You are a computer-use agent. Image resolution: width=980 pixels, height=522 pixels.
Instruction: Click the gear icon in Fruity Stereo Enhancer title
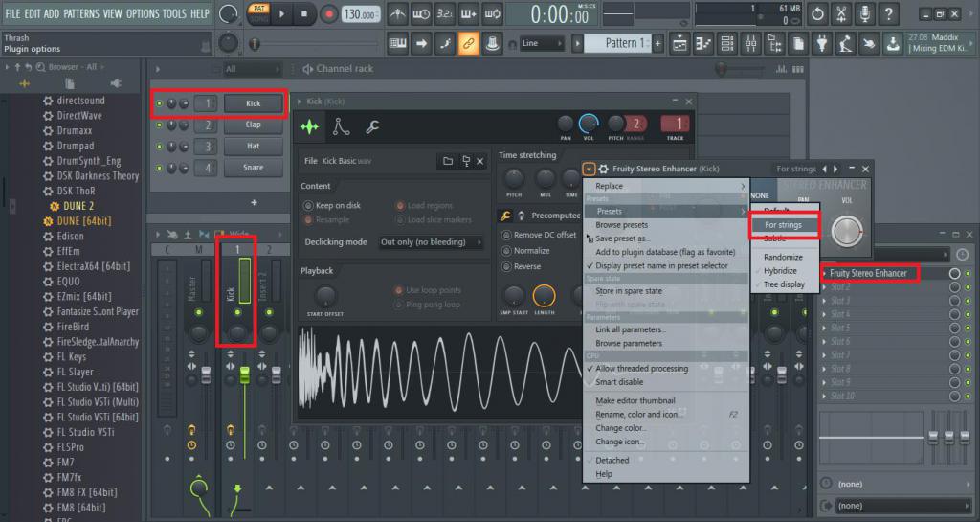(x=604, y=169)
